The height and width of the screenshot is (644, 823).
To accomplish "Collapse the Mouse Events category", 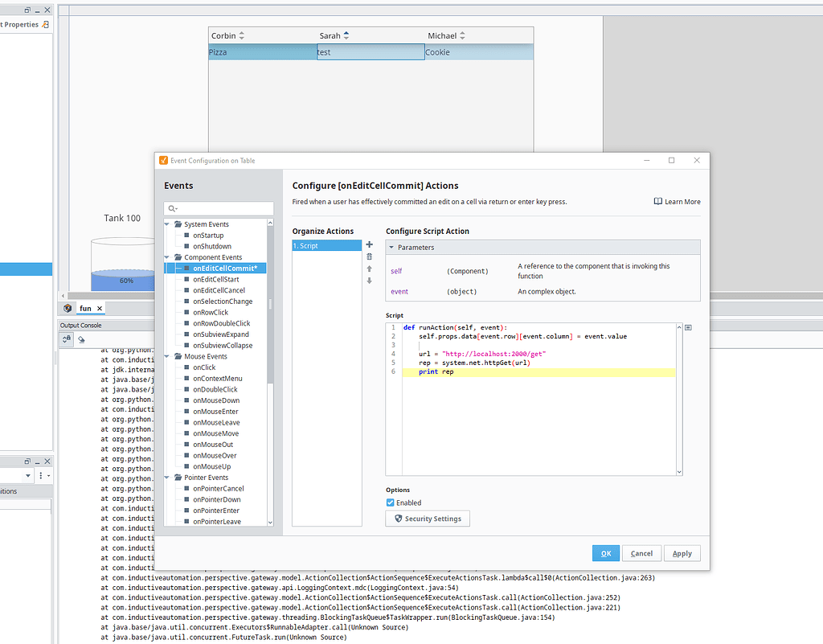I will pos(167,355).
